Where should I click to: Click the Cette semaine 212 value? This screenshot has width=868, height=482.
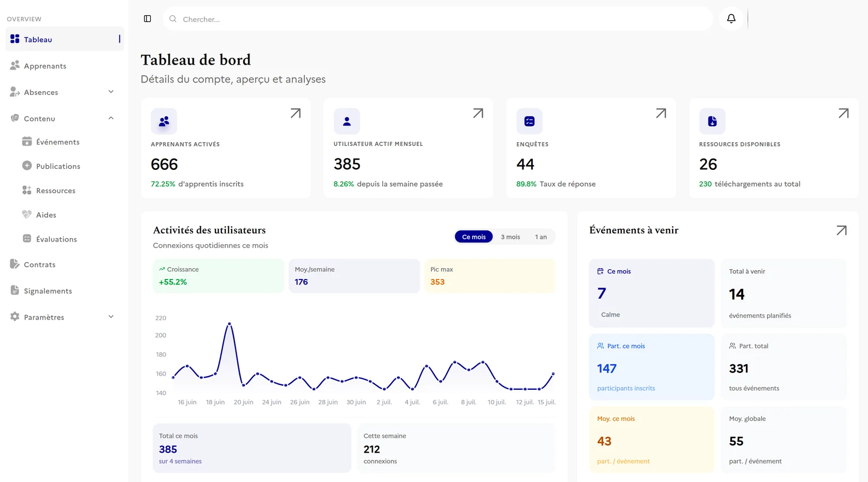372,449
